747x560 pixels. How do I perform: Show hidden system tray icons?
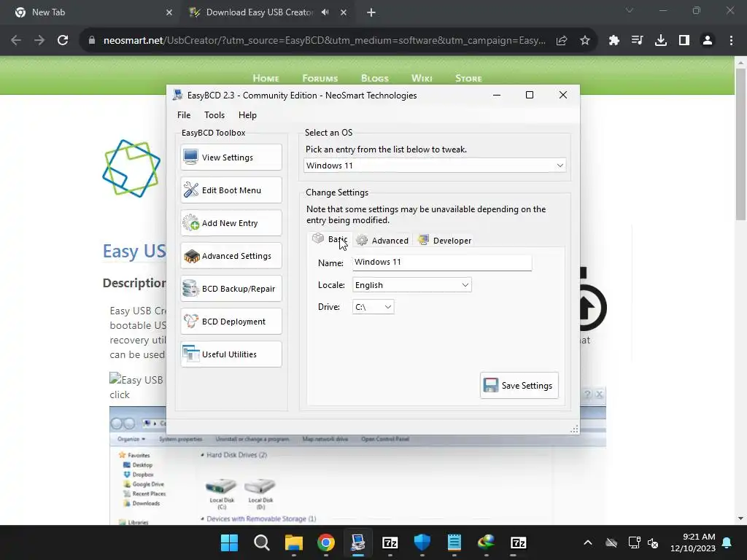point(588,542)
